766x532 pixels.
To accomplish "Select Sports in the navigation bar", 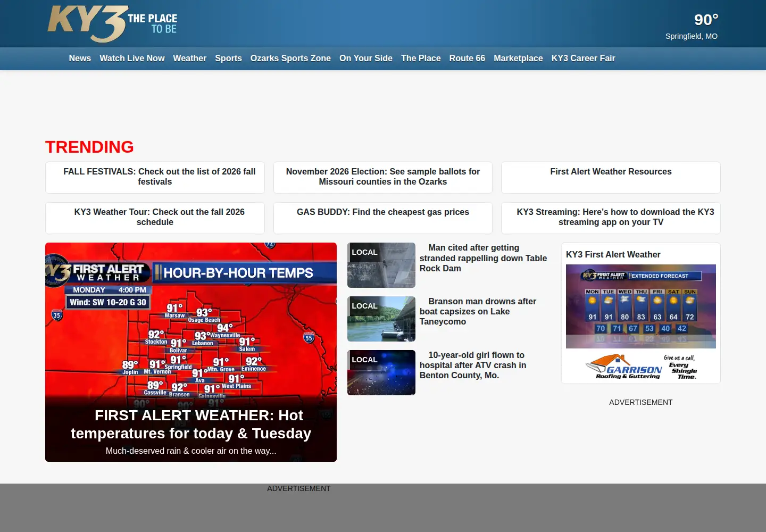I will [228, 59].
